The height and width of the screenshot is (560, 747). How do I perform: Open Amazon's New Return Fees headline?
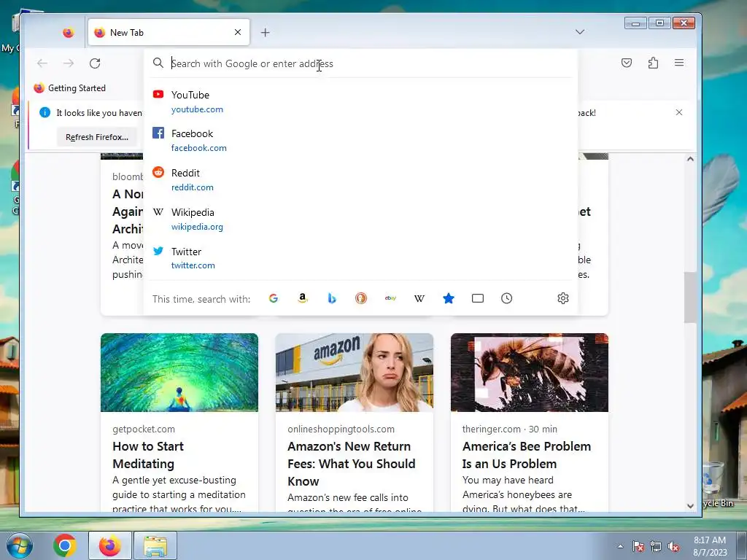point(351,463)
